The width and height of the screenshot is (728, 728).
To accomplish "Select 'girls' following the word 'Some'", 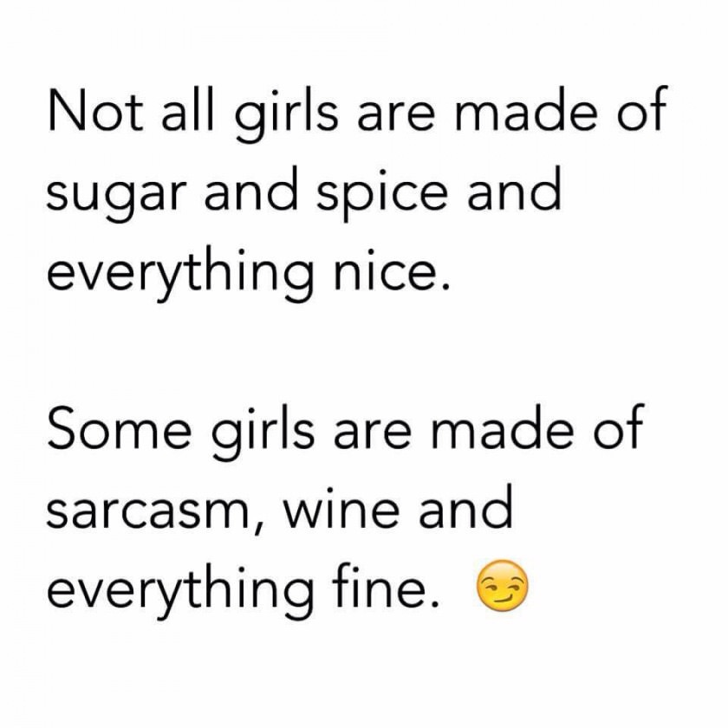I will (263, 432).
